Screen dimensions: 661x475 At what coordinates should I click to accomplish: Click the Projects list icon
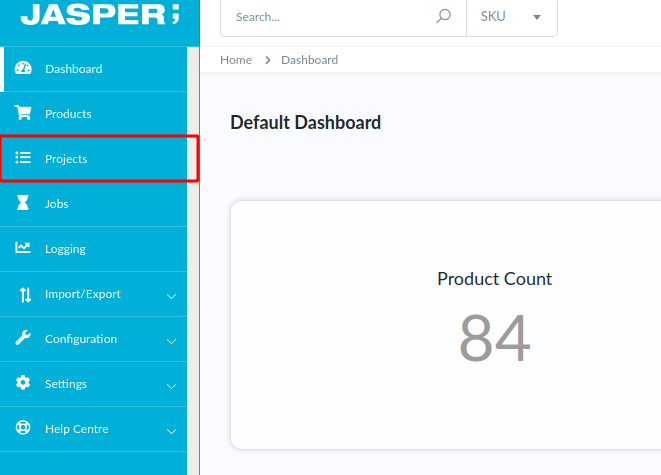point(24,159)
